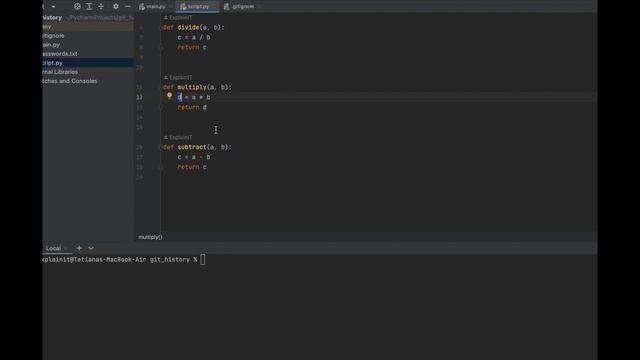
Task: Click author hint above divide function
Action: point(178,18)
